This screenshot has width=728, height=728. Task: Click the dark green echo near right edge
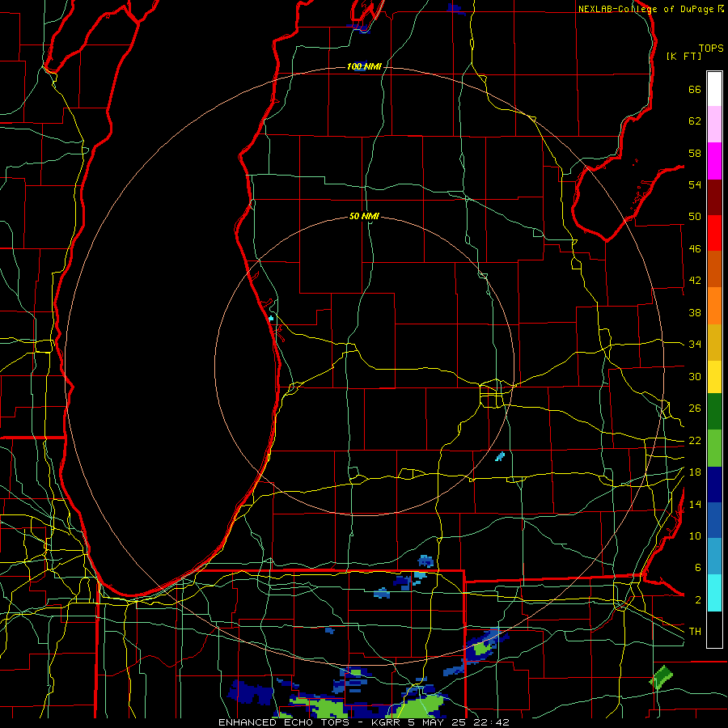tap(661, 678)
